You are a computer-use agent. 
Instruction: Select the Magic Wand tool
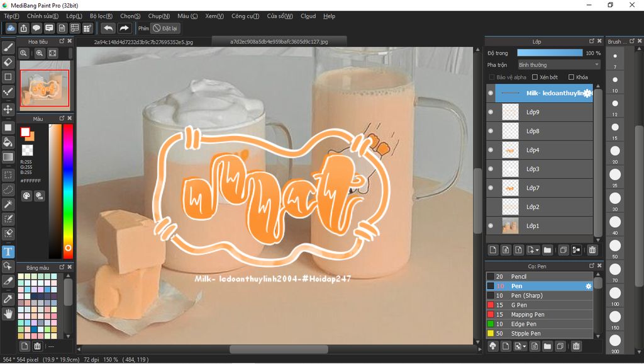8,204
